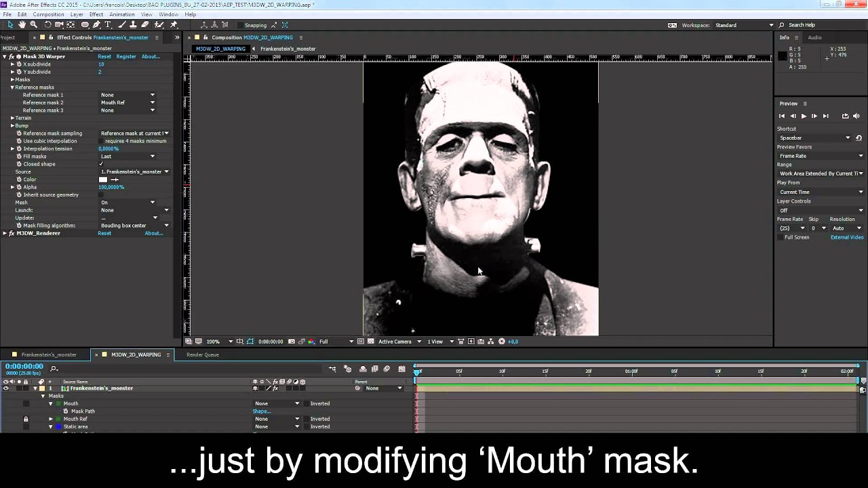The image size is (868, 488).
Task: Open the Mesh dropdown set to On
Action: pos(127,203)
